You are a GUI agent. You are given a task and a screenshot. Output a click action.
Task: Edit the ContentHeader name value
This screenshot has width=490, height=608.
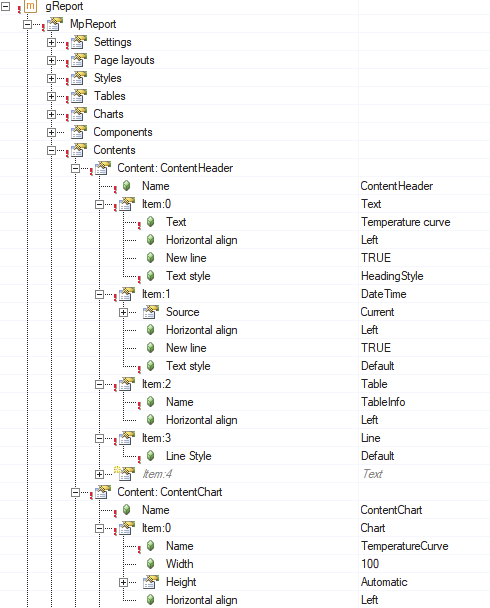[x=397, y=186]
